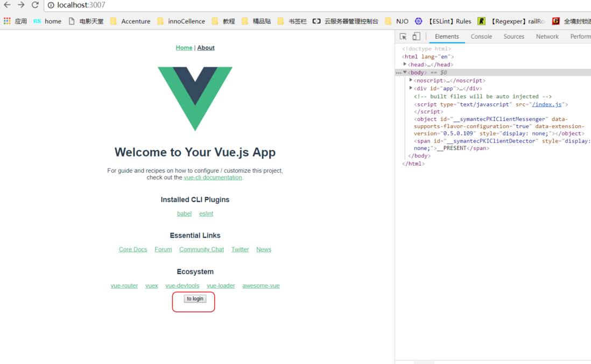Open the vue-router link

(x=124, y=286)
